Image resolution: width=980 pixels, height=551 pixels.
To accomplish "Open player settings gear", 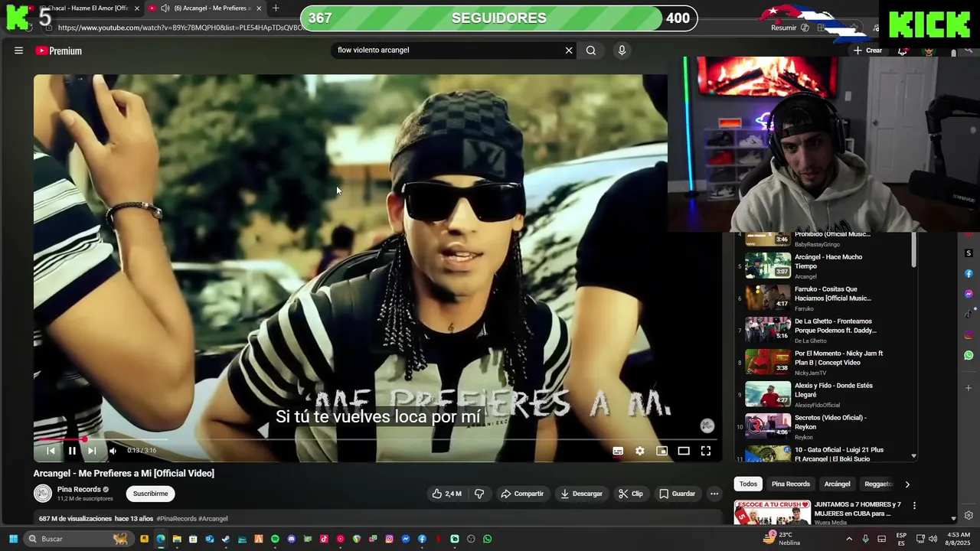I will point(640,451).
